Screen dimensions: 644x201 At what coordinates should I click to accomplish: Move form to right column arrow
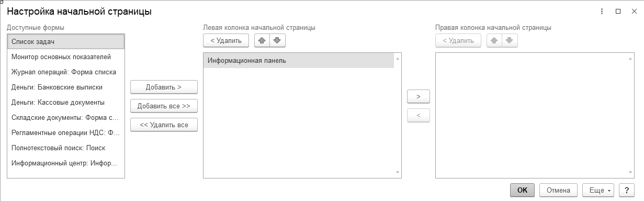coord(418,97)
